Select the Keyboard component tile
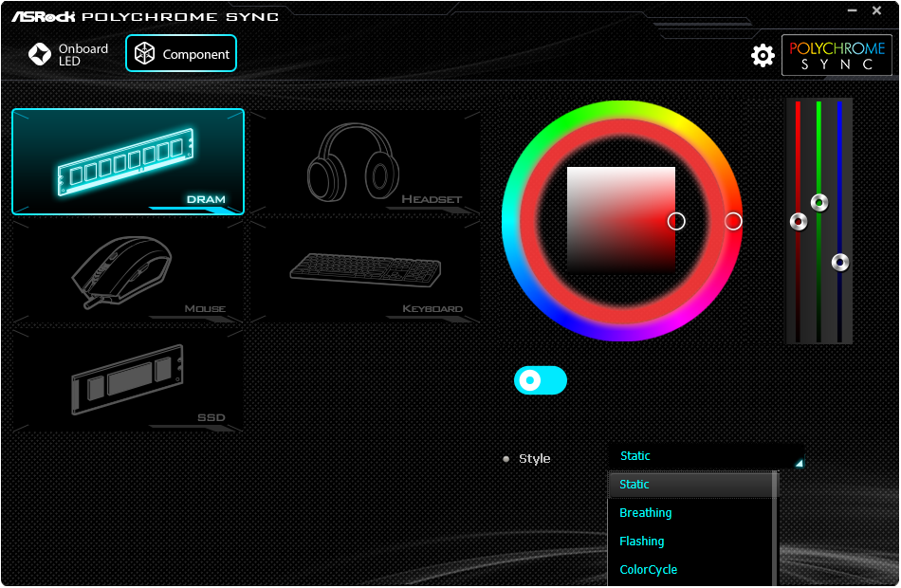The width and height of the screenshot is (901, 588). [365, 270]
